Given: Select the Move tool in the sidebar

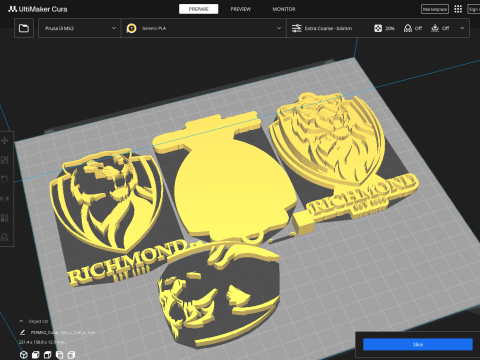Looking at the screenshot, I should coord(5,141).
